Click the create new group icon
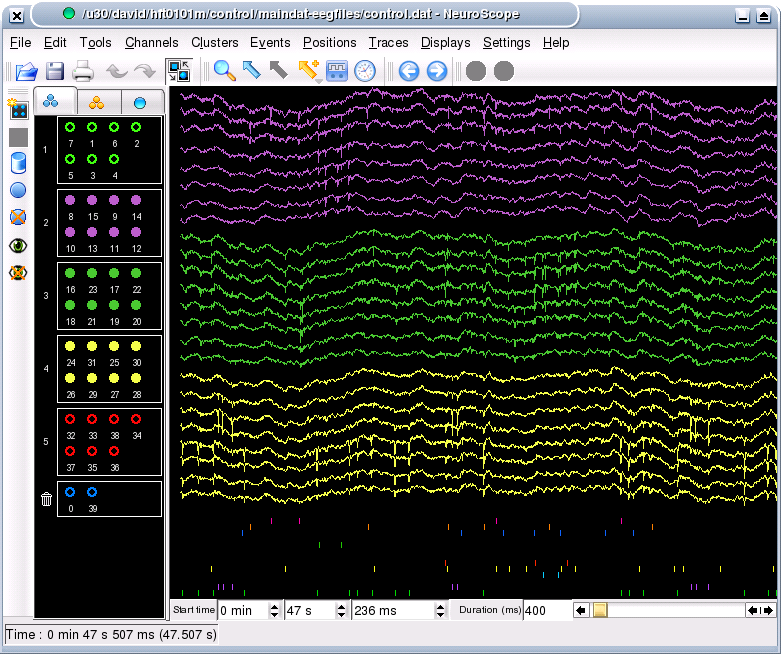This screenshot has height=654, width=781. click(18, 110)
